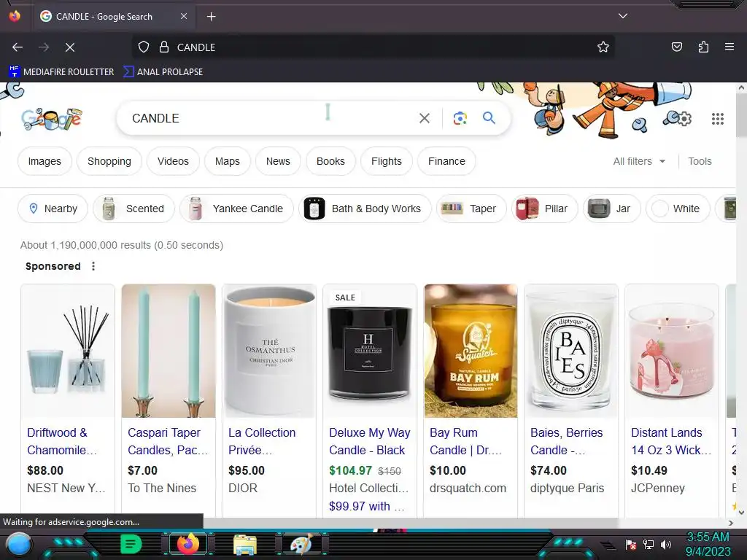
Task: Switch to the Maps results tab
Action: point(228,161)
